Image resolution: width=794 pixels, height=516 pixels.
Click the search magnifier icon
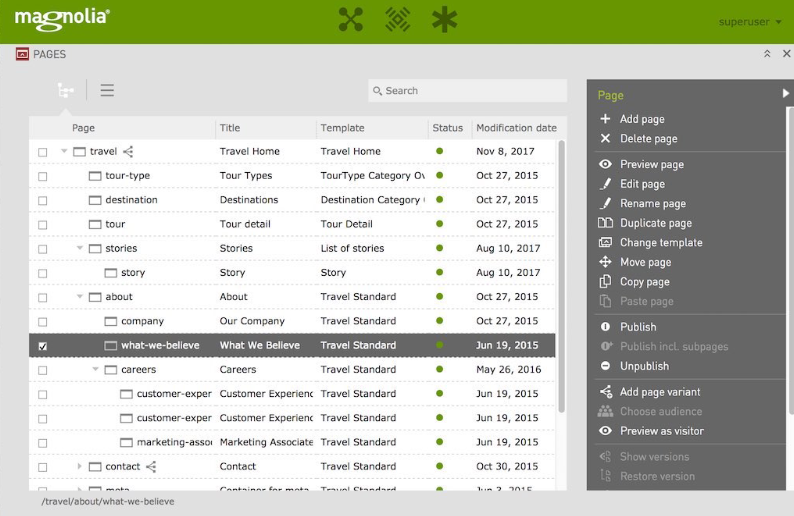coord(377,91)
